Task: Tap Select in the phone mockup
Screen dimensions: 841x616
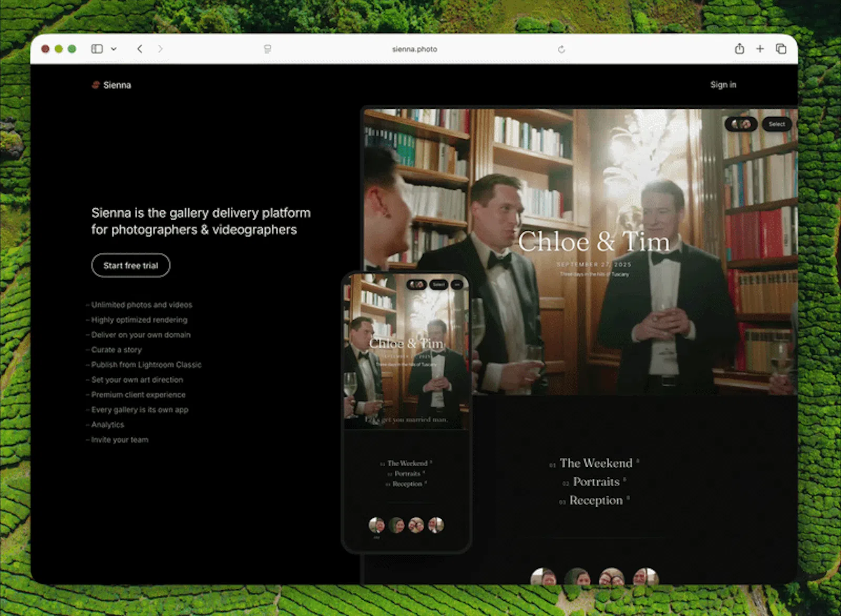Action: tap(439, 284)
